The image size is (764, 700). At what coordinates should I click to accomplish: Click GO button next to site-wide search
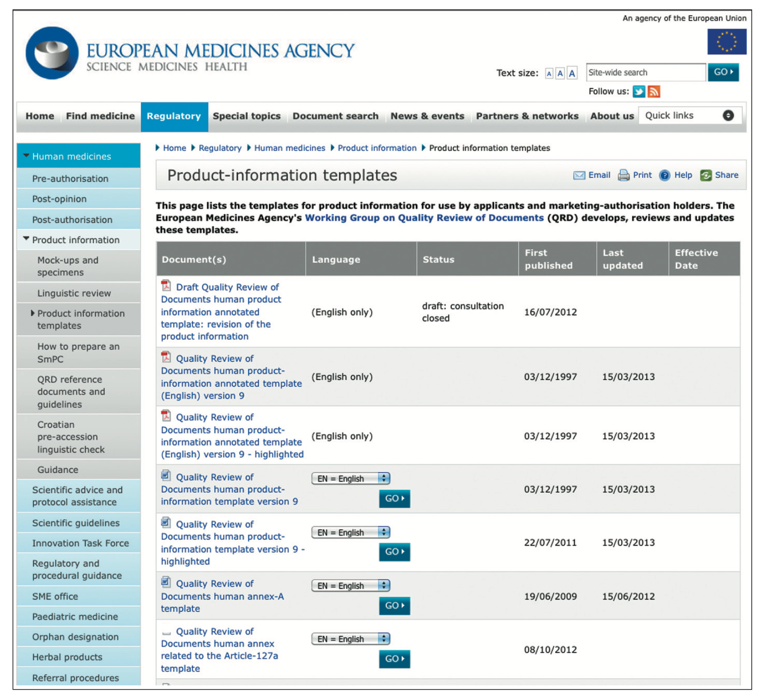tap(723, 73)
